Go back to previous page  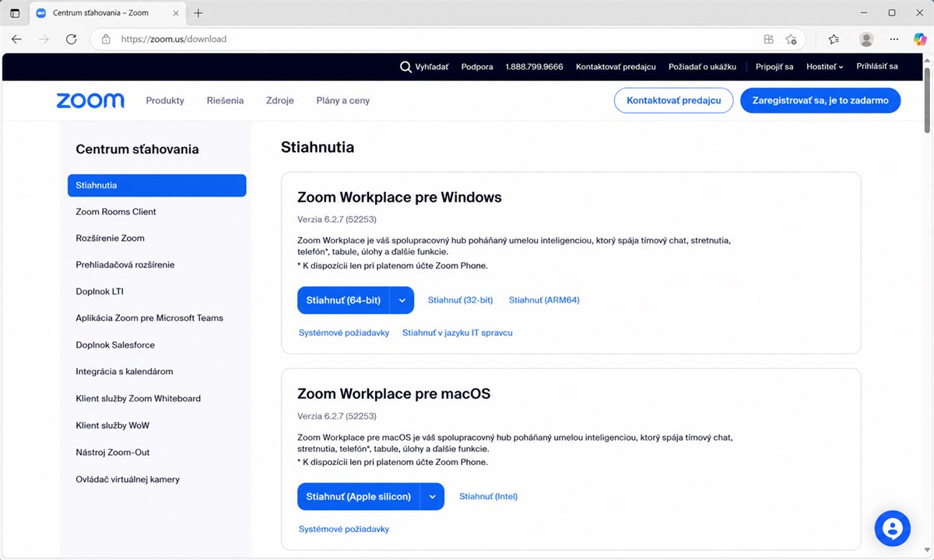[x=16, y=39]
